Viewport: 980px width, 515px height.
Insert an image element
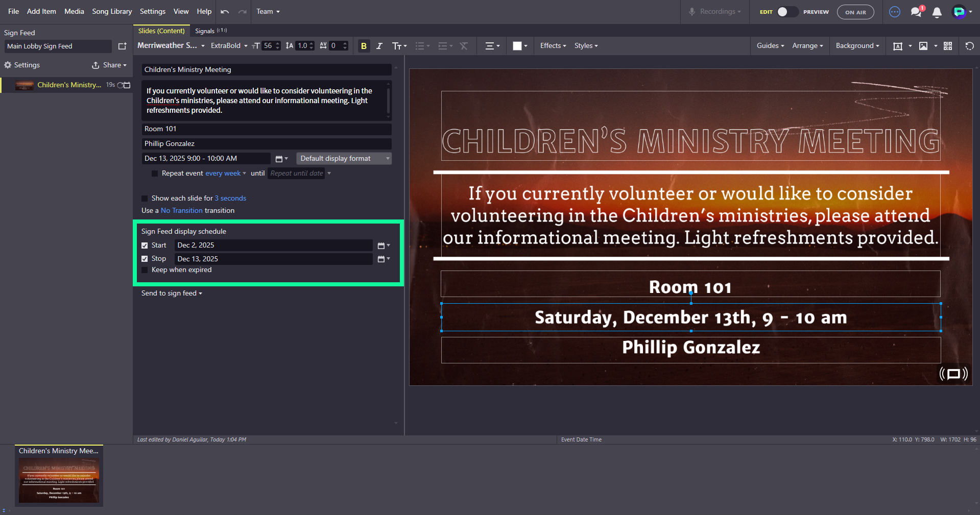[x=923, y=46]
